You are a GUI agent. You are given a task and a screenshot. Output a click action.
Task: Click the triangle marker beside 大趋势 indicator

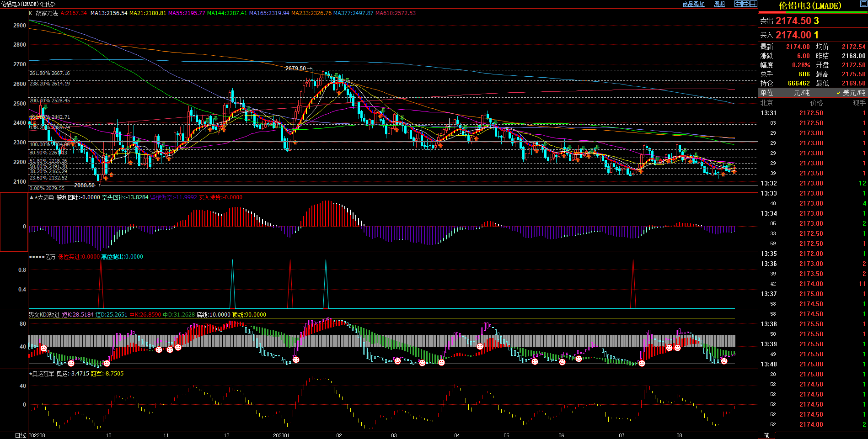click(32, 197)
